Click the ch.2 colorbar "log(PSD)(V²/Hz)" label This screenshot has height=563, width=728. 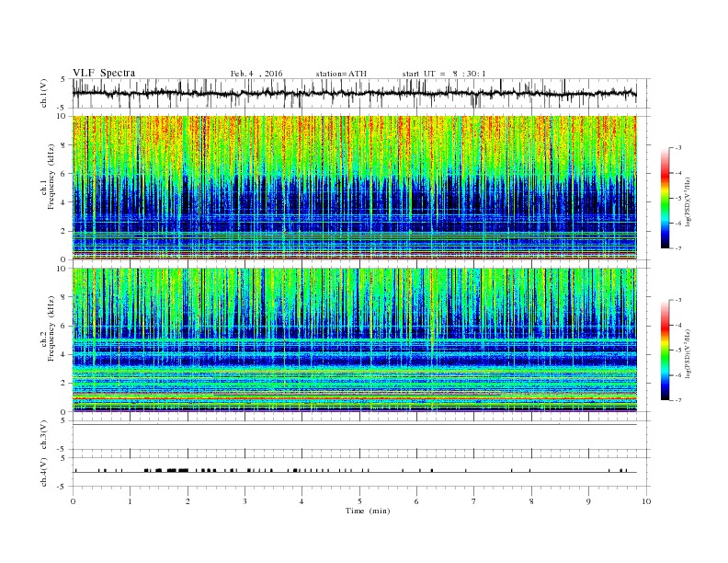pyautogui.click(x=688, y=353)
